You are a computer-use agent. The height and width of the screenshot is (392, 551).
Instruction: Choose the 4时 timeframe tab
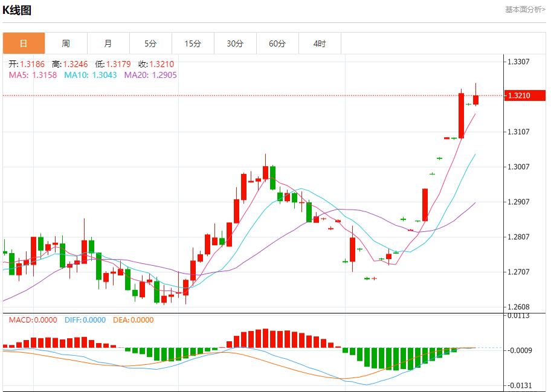(x=320, y=43)
